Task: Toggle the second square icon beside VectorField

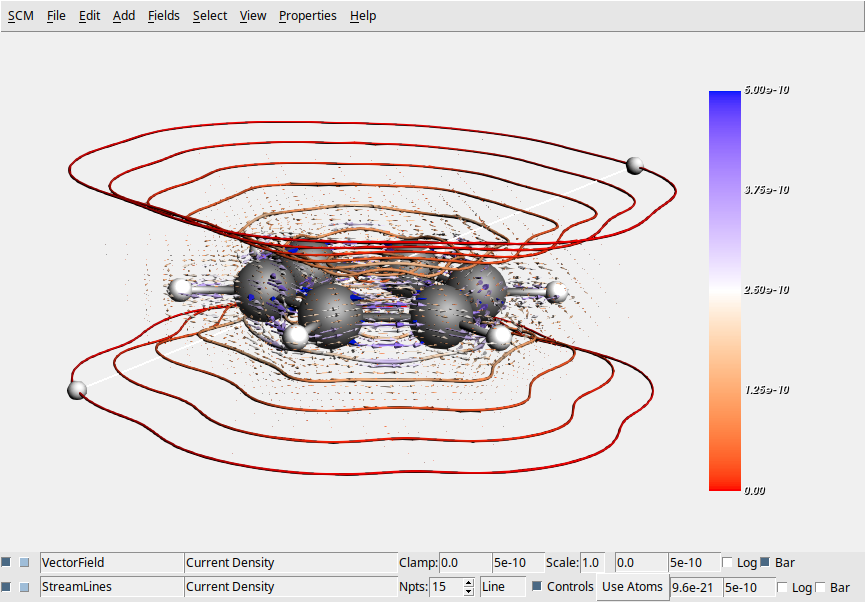Action: (x=24, y=562)
